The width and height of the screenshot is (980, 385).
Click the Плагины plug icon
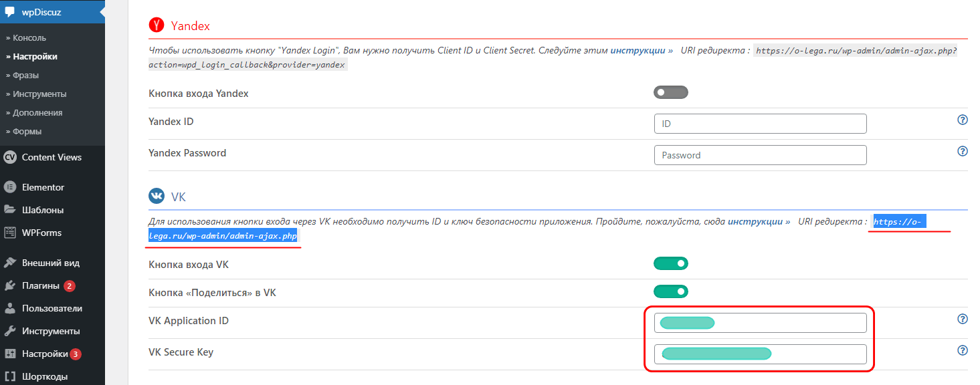(10, 285)
